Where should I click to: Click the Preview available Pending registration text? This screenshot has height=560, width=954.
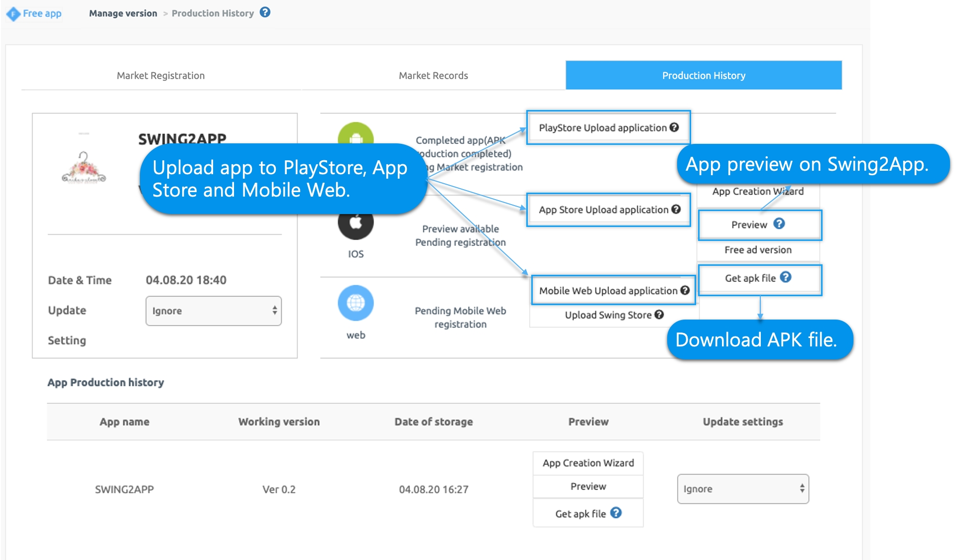pyautogui.click(x=461, y=235)
